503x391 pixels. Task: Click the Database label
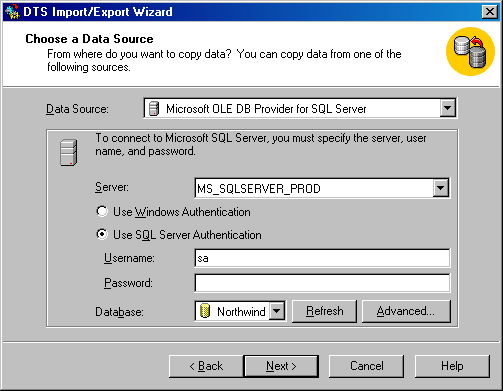(x=119, y=312)
